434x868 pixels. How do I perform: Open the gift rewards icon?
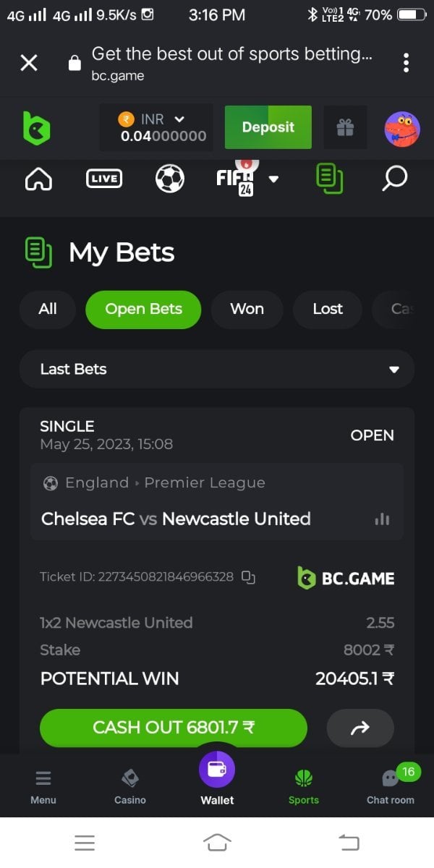(345, 127)
